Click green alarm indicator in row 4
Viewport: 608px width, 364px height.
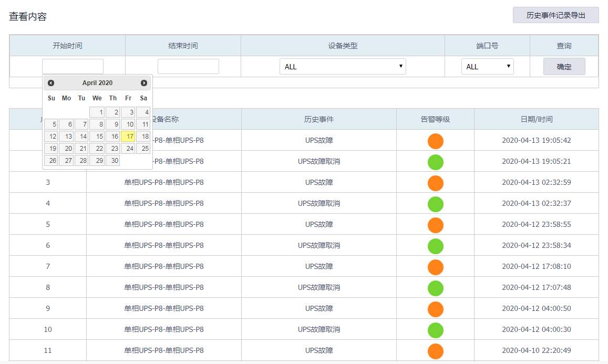[x=435, y=204]
